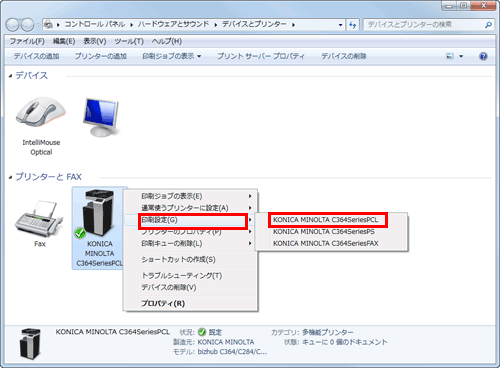This screenshot has width=500, height=368.
Task: Open the ファイル(F) menu
Action: [27, 41]
